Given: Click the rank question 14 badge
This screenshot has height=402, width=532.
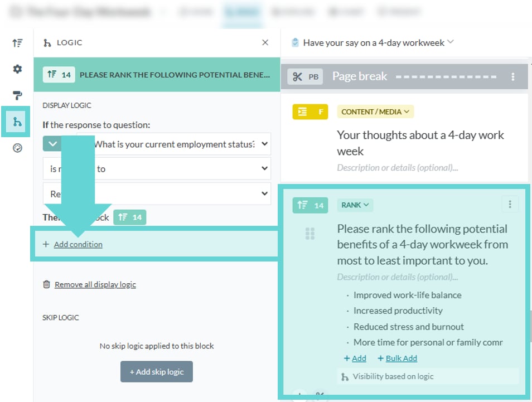Looking at the screenshot, I should pos(310,205).
